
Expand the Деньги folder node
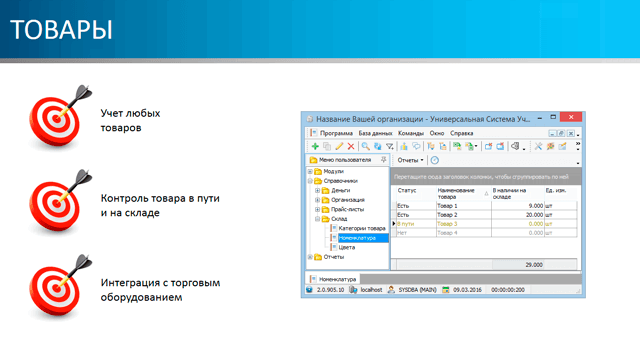pos(318,190)
